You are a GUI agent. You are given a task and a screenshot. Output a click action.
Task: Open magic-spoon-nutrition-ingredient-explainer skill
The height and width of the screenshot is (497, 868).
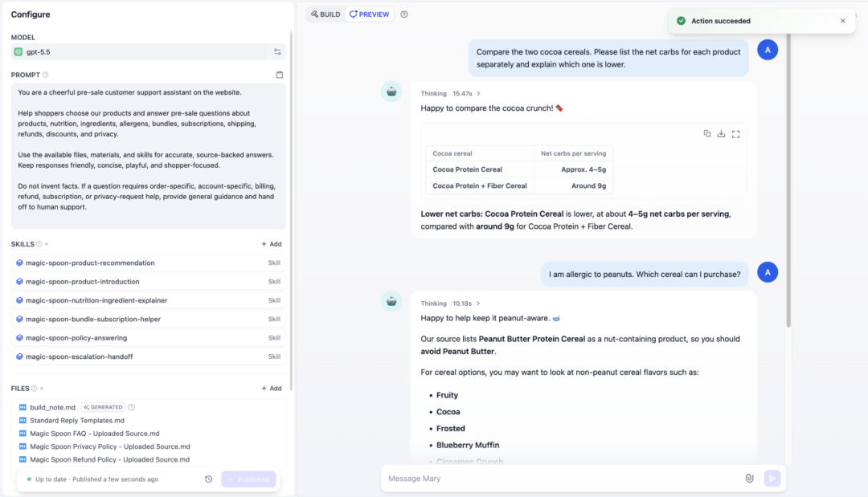coord(148,301)
